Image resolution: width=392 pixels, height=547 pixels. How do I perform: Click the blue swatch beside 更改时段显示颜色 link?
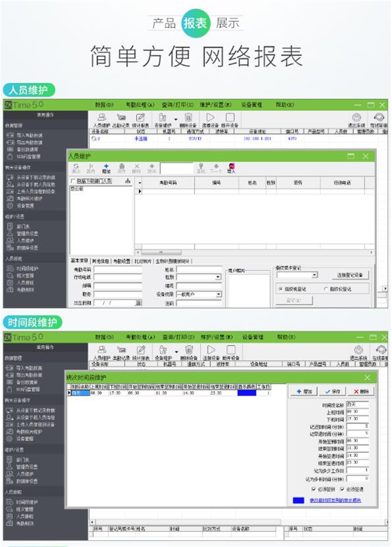299,500
